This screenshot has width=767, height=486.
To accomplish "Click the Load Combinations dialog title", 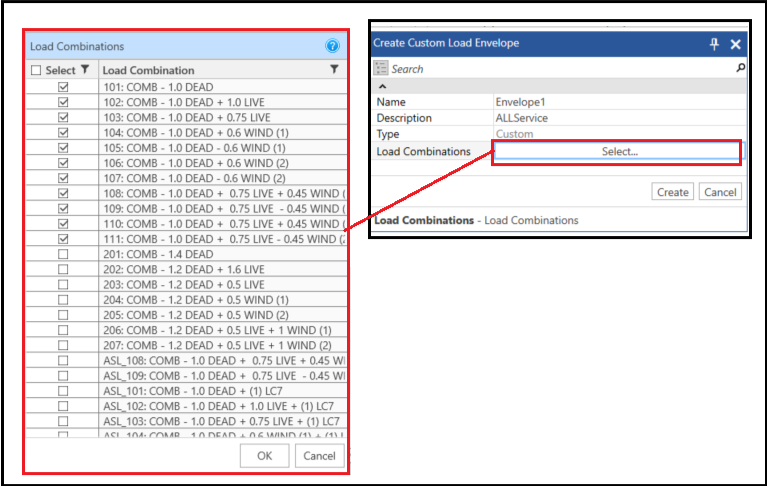I will [77, 46].
